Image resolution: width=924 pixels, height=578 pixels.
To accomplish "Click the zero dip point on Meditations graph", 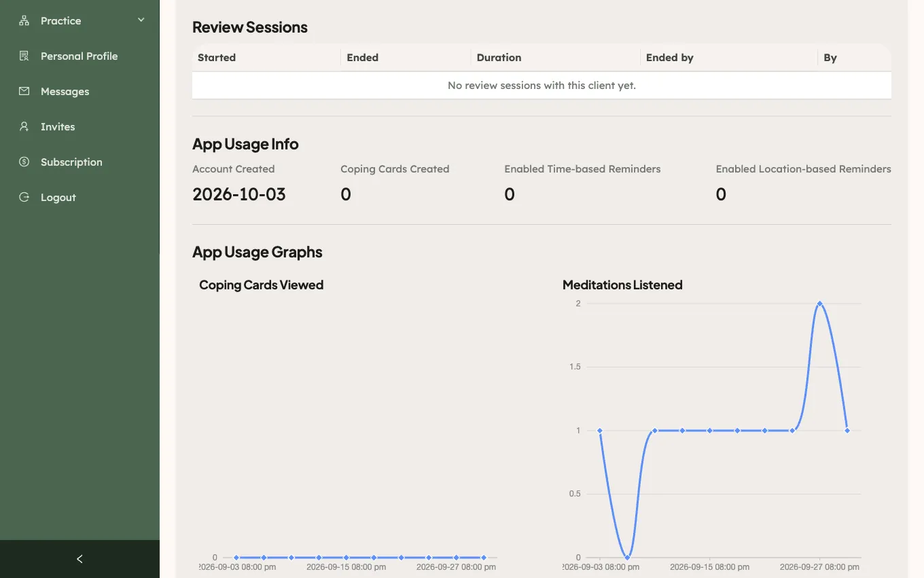I will click(x=627, y=557).
